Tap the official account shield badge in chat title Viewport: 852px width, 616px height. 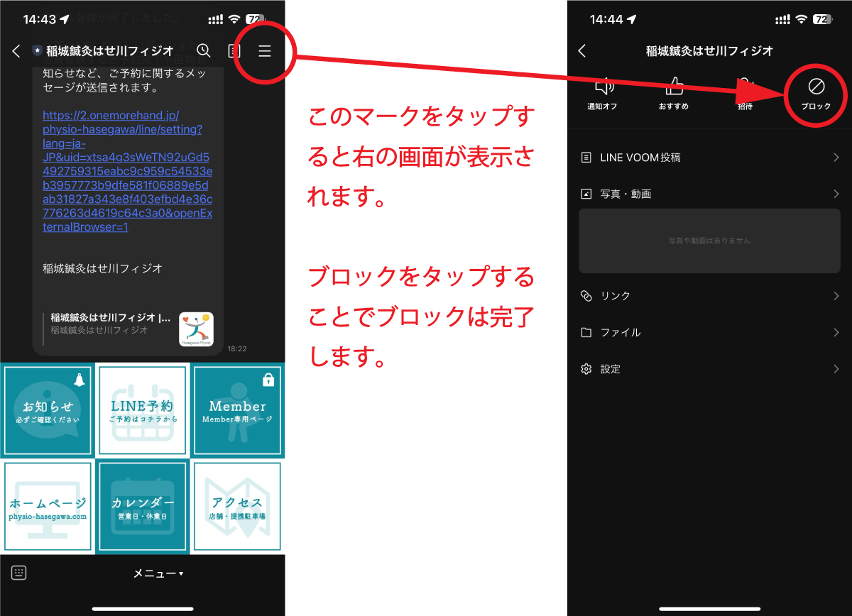pos(37,51)
